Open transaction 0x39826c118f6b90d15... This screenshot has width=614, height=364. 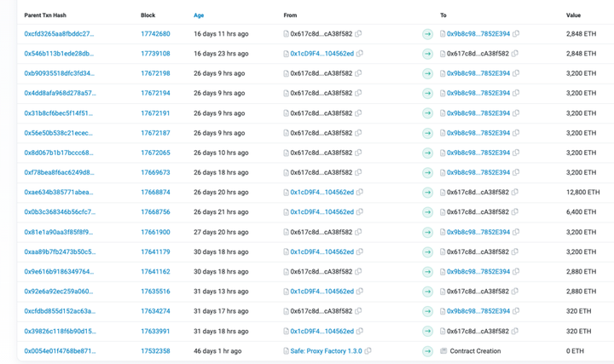(x=60, y=331)
